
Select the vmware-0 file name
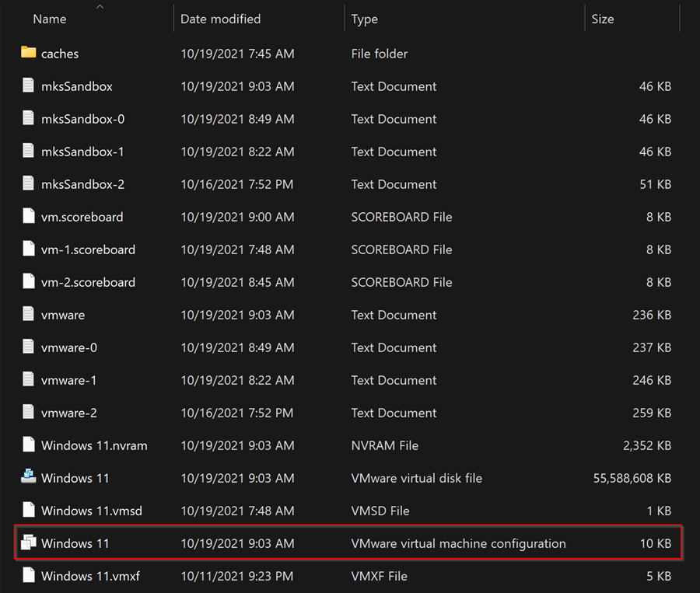coord(68,347)
